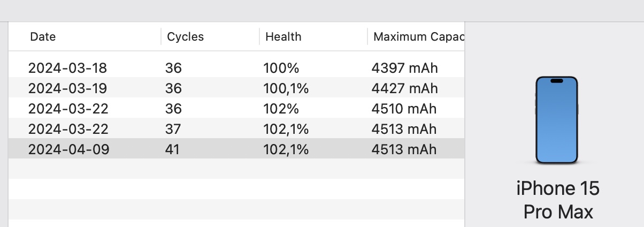644x227 pixels.
Task: Click the 4510 mAh capacity cell
Action: pyautogui.click(x=404, y=109)
